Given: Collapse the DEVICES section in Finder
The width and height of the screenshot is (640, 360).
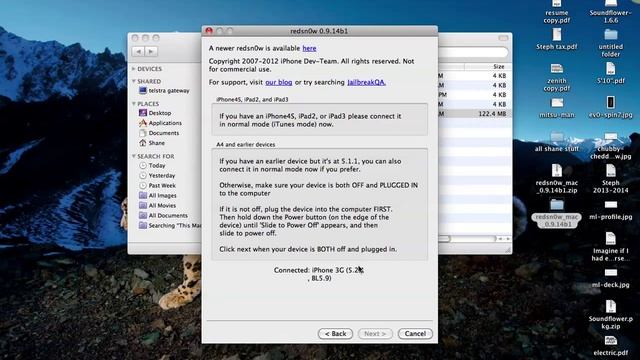Looking at the screenshot, I should point(133,69).
